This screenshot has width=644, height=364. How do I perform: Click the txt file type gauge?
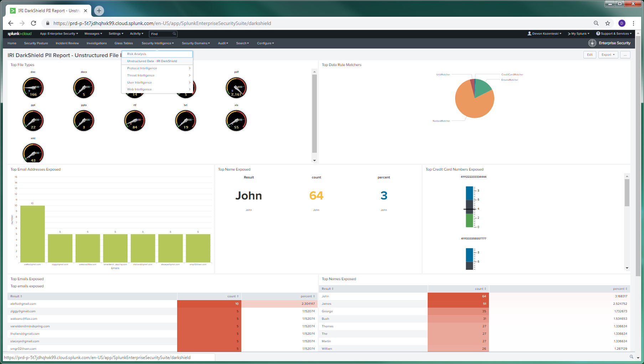186,121
